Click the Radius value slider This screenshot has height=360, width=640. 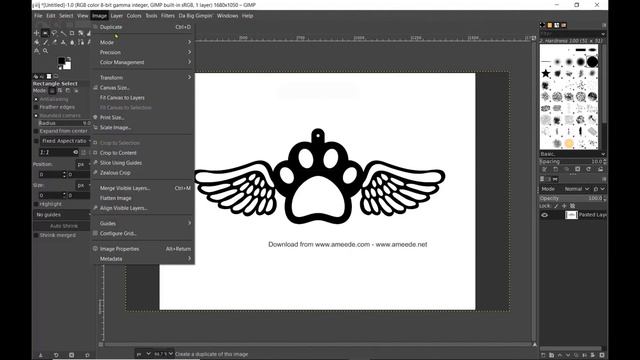[x=64, y=123]
